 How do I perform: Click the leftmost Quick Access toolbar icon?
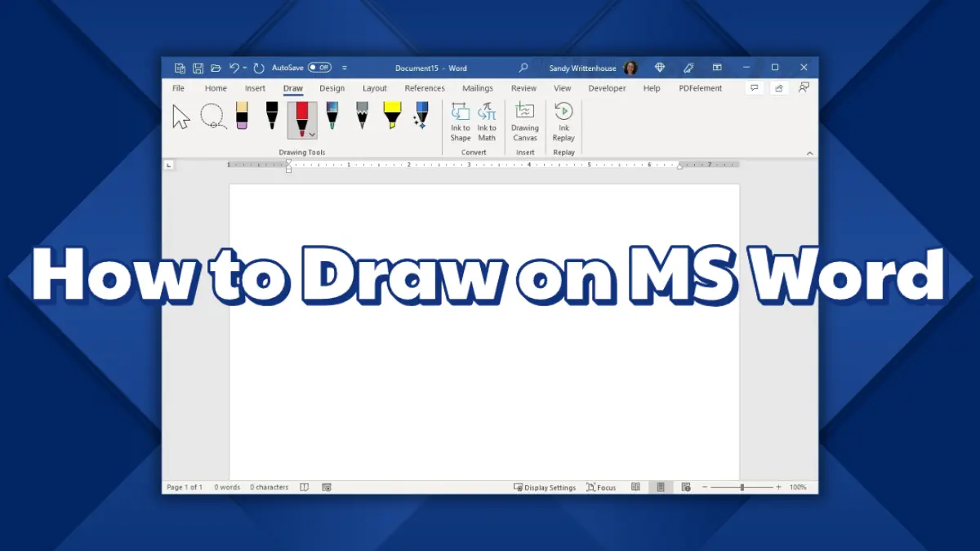point(180,69)
